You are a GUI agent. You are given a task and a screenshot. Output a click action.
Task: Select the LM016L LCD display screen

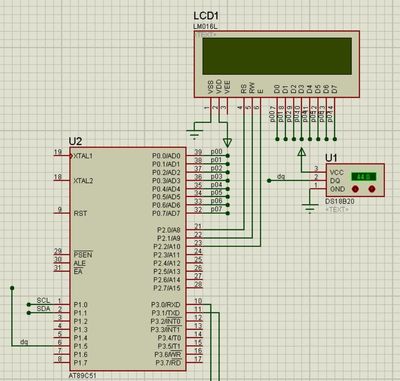277,56
